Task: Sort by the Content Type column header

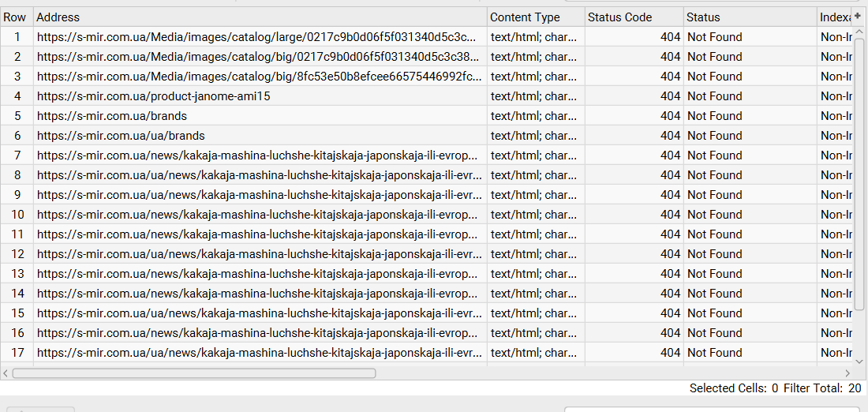Action: [536, 17]
